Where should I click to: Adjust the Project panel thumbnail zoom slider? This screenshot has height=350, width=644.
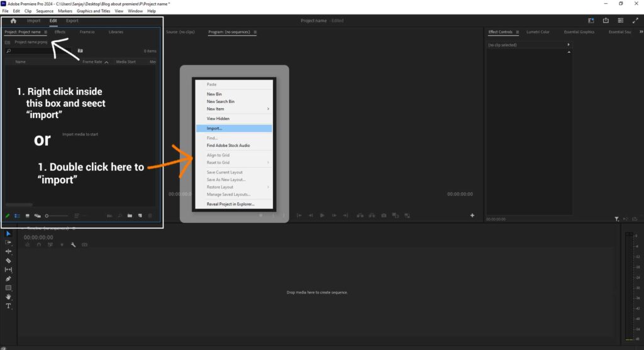[57, 216]
